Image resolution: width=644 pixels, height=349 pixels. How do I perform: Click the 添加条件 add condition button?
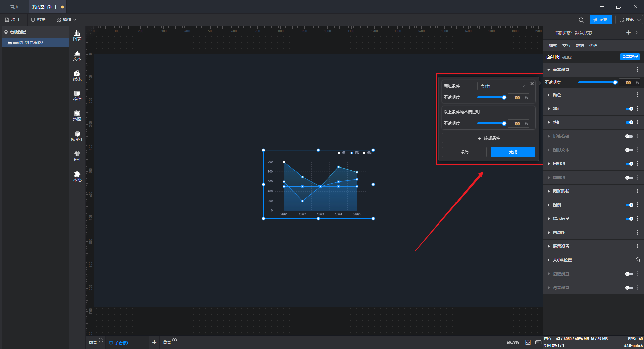click(x=489, y=138)
